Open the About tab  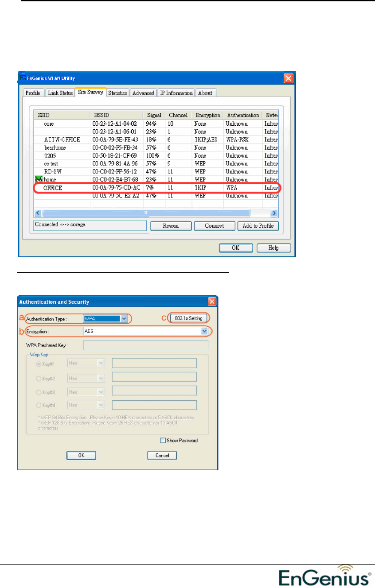tap(205, 93)
